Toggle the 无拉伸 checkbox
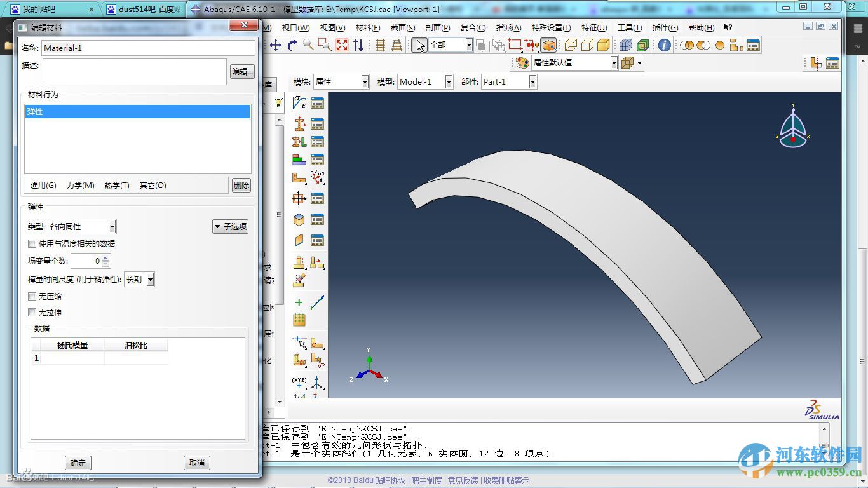The image size is (868, 488). point(32,312)
